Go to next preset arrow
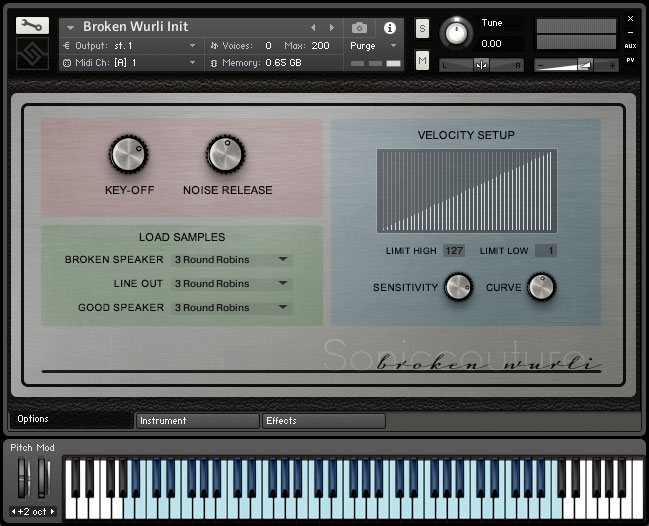The image size is (649, 526). (x=332, y=27)
